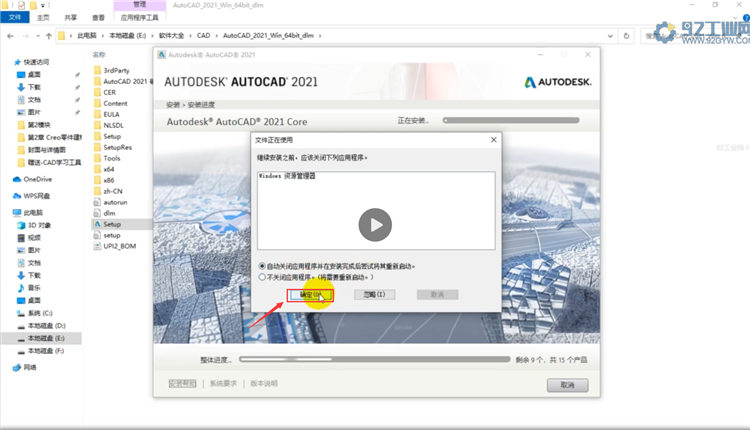Open the Customize Quick Access Toolbar dropdown

[43, 5]
